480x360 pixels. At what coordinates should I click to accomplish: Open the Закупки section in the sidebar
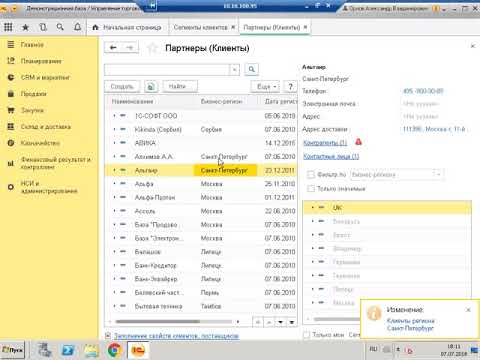tap(32, 110)
